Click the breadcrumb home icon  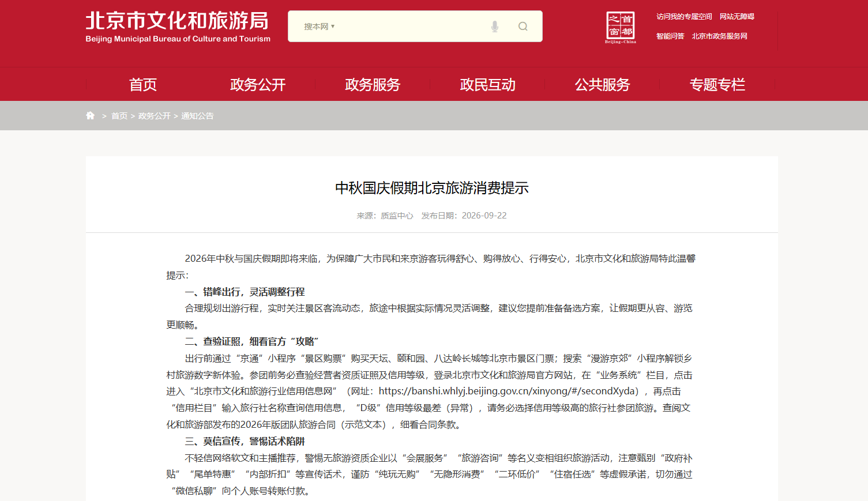91,116
